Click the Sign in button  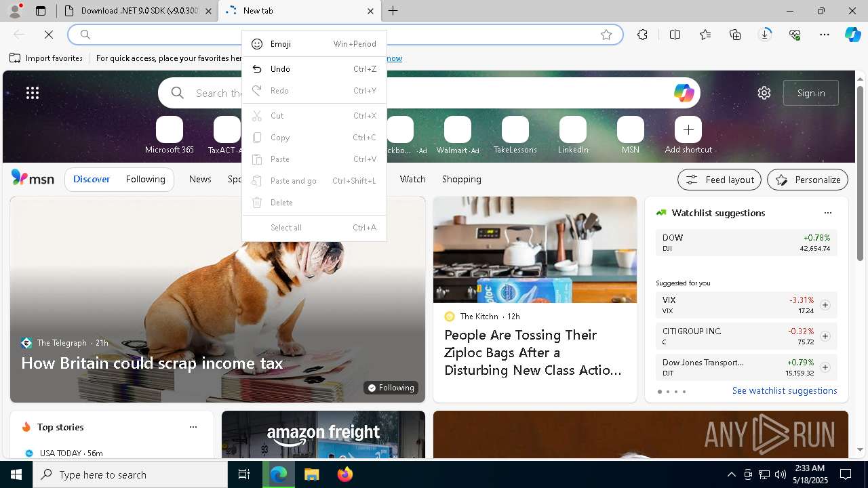pyautogui.click(x=811, y=93)
